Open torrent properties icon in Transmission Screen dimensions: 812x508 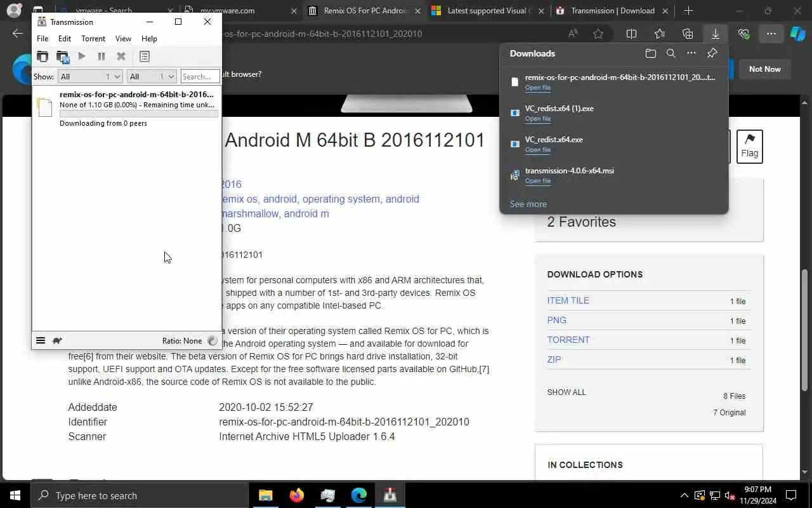(145, 57)
